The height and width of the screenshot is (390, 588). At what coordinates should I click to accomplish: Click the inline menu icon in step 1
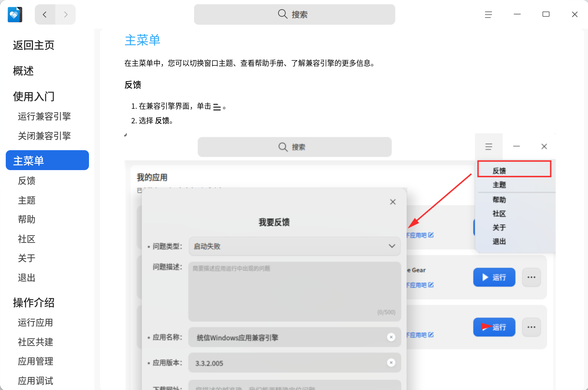tap(217, 107)
